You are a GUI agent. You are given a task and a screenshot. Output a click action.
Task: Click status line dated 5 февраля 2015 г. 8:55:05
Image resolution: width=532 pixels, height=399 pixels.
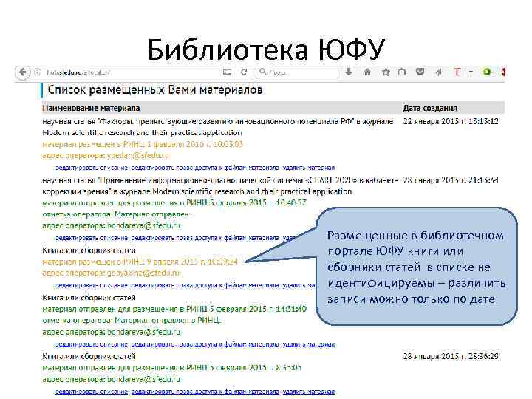pyautogui.click(x=171, y=368)
